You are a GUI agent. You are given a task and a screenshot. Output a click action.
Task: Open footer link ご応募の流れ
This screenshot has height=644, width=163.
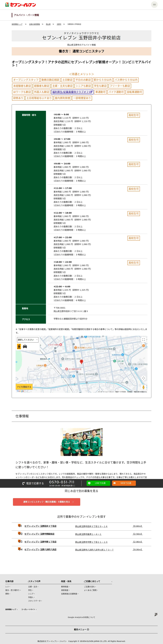point(90,587)
